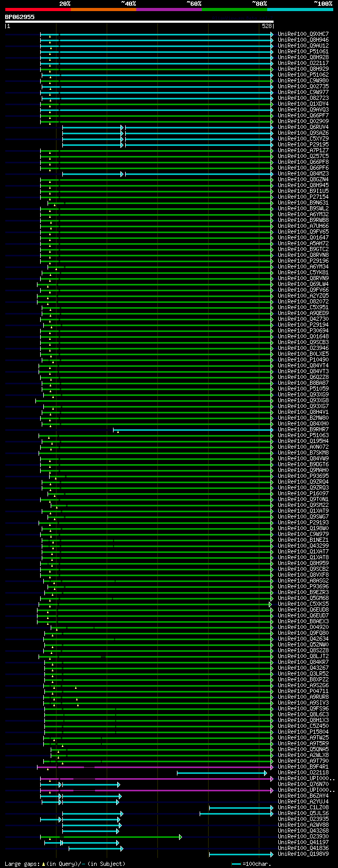The width and height of the screenshot is (338, 868).
Task: Select the label UniRef100_A7P1Z7
Action: click(x=303, y=150)
